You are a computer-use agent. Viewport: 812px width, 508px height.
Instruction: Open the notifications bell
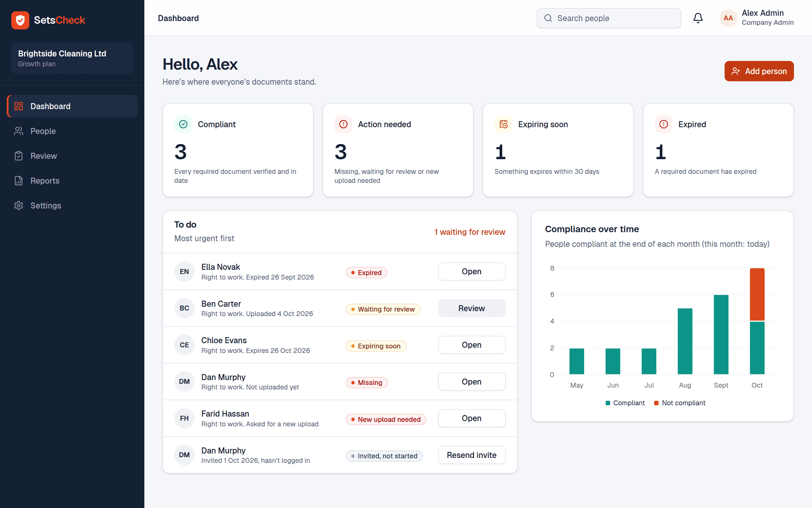click(698, 18)
